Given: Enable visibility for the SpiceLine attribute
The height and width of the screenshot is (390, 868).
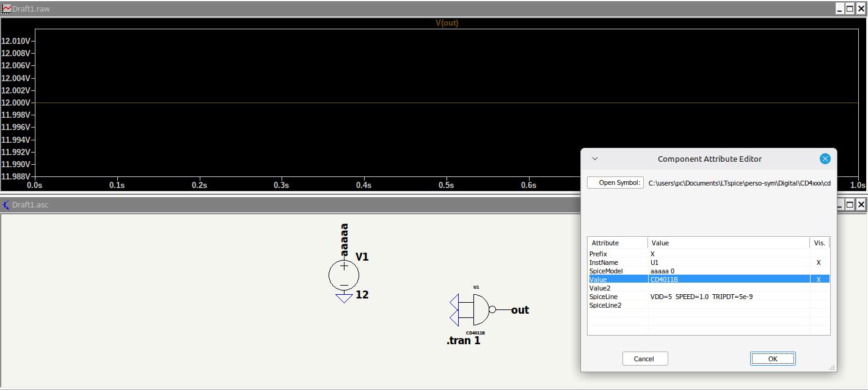Looking at the screenshot, I should [x=819, y=297].
